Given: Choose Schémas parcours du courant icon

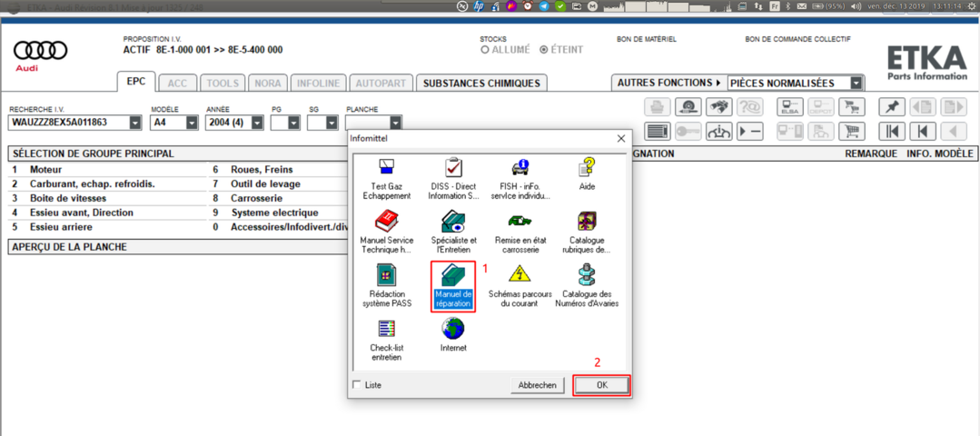Looking at the screenshot, I should pyautogui.click(x=520, y=286).
